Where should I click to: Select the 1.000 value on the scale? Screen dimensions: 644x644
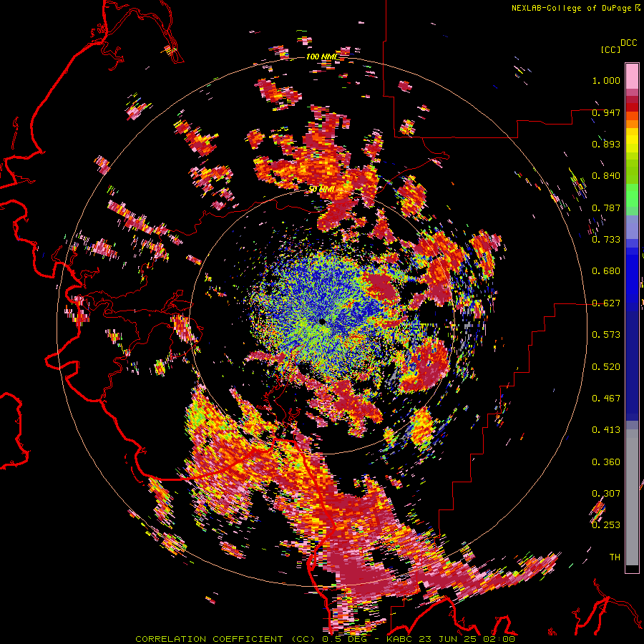tap(606, 80)
